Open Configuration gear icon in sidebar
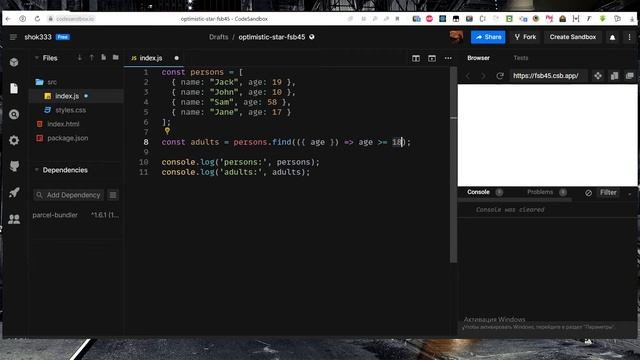The height and width of the screenshot is (360, 640). click(14, 140)
